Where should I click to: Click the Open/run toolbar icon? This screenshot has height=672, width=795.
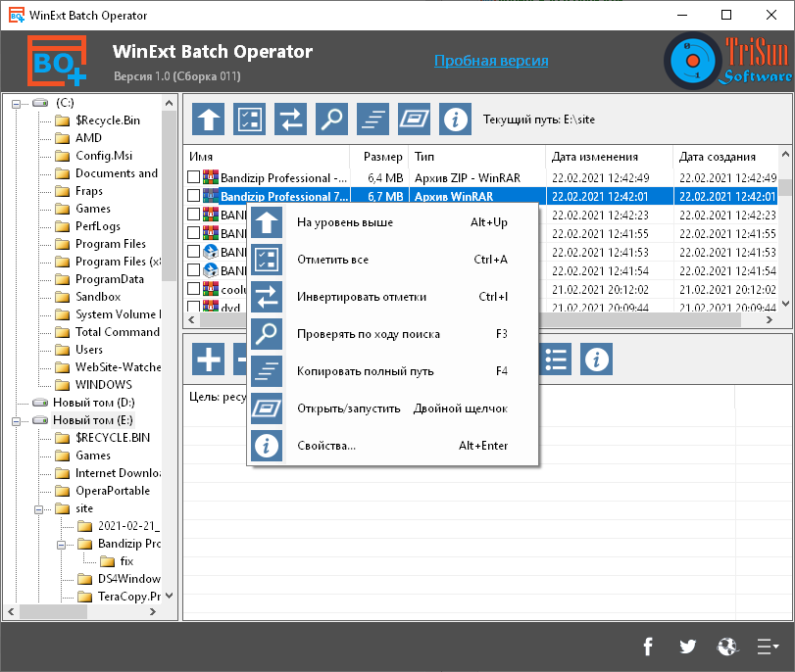tap(414, 120)
